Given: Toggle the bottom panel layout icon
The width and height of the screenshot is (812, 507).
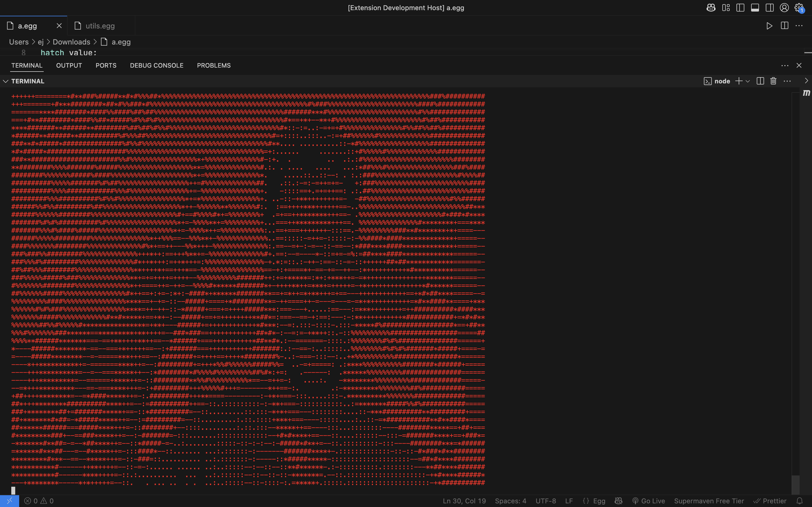Looking at the screenshot, I should click(755, 8).
